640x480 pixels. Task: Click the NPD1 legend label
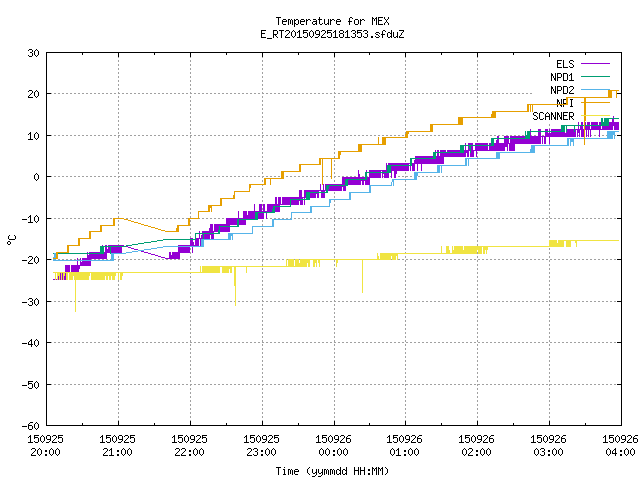562,77
